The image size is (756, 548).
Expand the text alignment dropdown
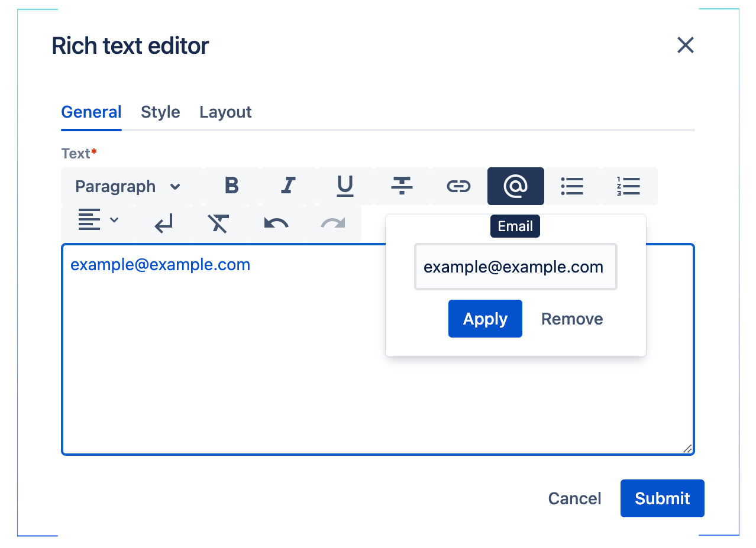click(x=98, y=221)
